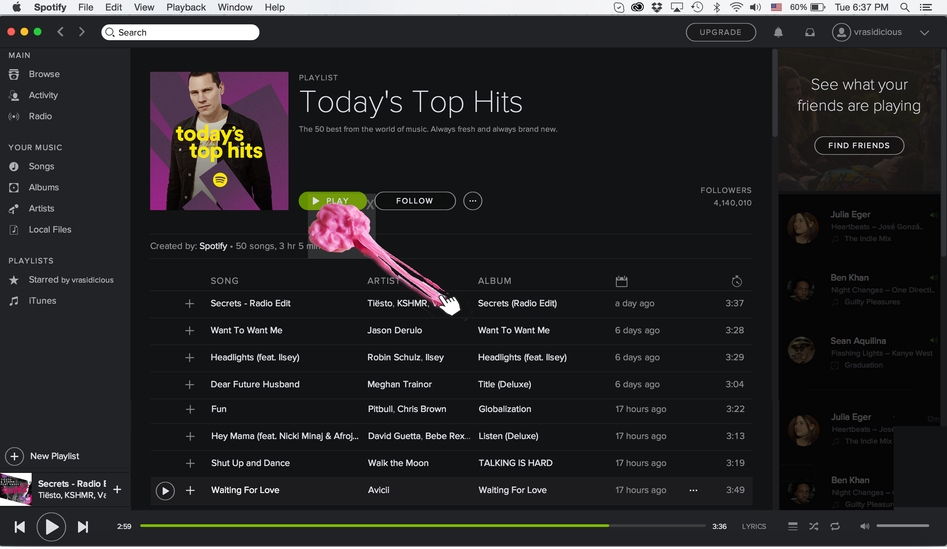Sort by the date added calendar icon
Image resolution: width=947 pixels, height=549 pixels.
[621, 281]
